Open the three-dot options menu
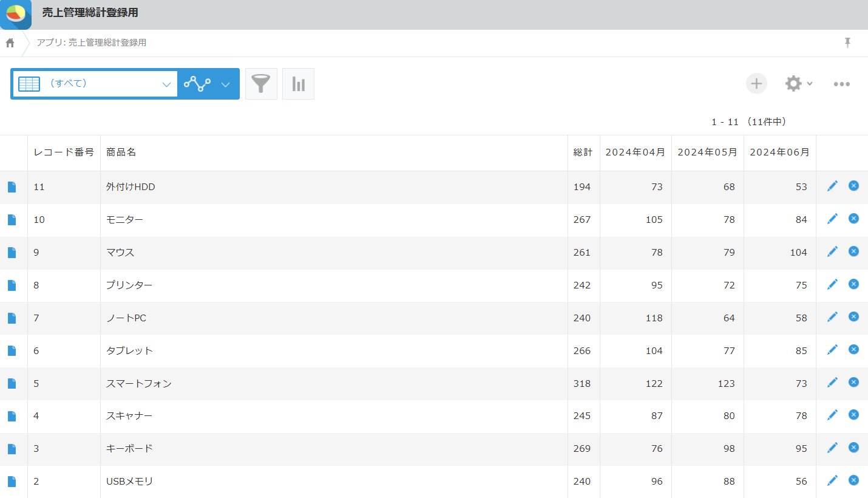 841,84
